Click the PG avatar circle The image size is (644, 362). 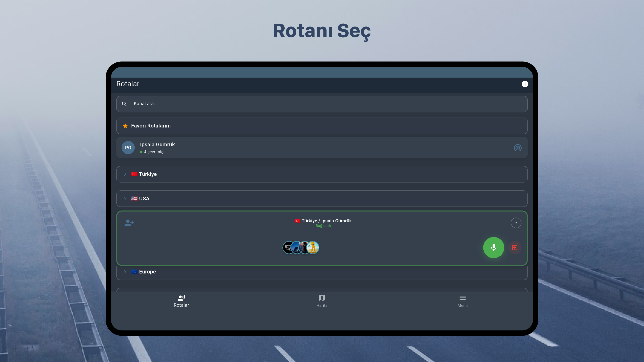tap(128, 148)
